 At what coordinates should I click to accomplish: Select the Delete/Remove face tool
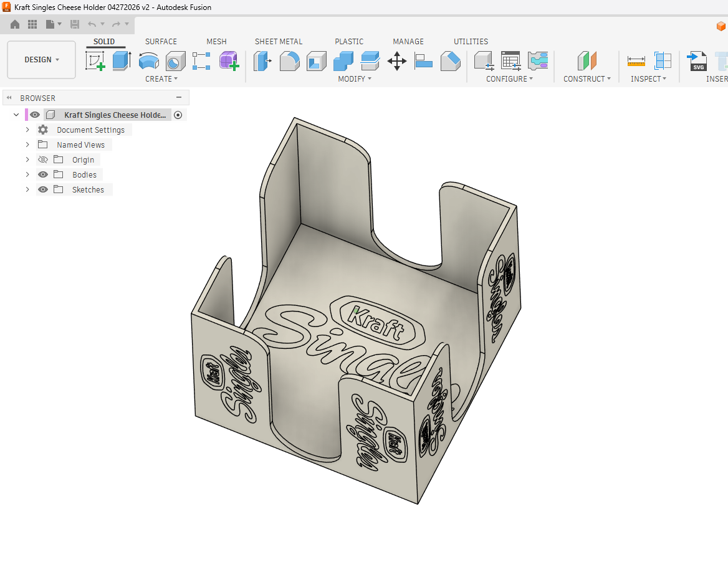[x=451, y=61]
